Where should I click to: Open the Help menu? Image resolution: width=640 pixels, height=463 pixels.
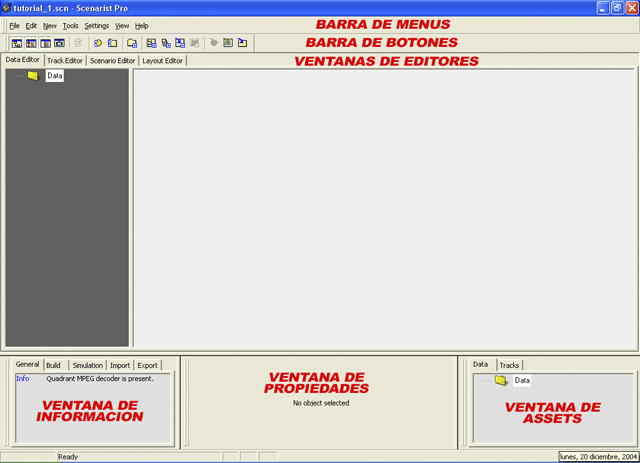[x=142, y=26]
